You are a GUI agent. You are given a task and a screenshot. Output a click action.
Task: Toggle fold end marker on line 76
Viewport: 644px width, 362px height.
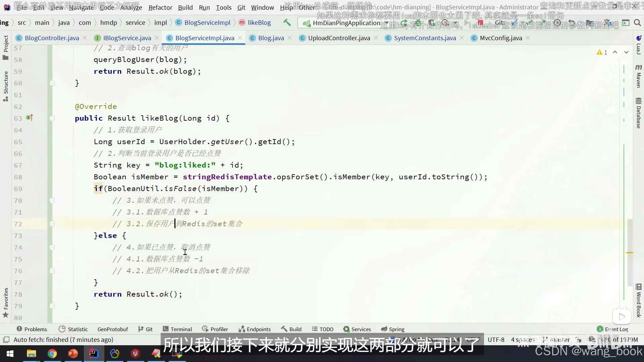point(52,270)
